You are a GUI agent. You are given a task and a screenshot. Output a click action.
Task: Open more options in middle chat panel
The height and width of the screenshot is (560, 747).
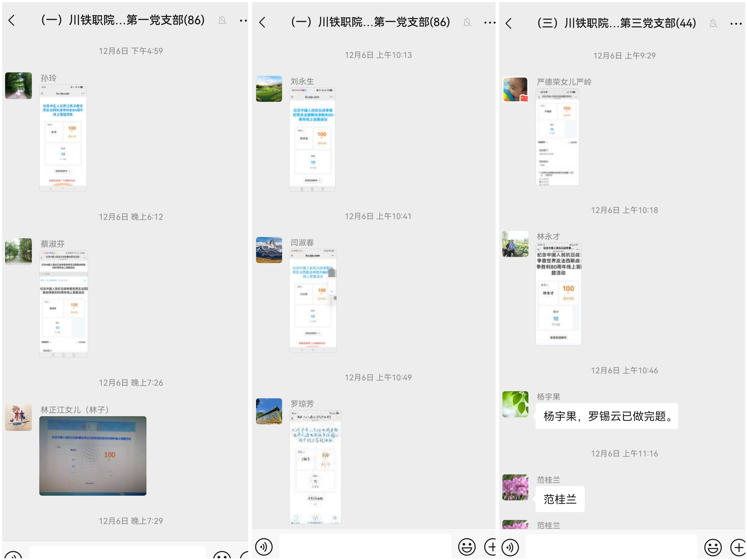[x=489, y=23]
